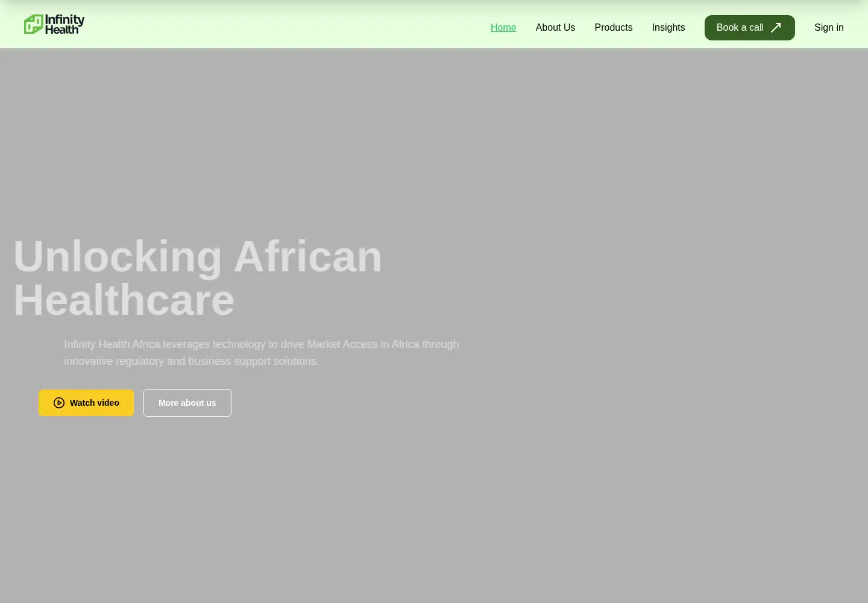Click the Sign in link
Screen dimensions: 868x603
[x=829, y=28]
